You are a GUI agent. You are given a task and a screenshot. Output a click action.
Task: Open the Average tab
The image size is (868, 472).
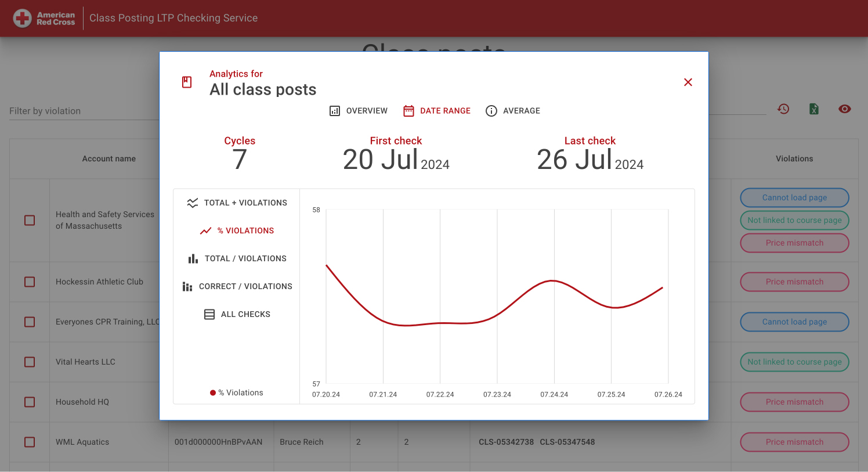coord(513,111)
